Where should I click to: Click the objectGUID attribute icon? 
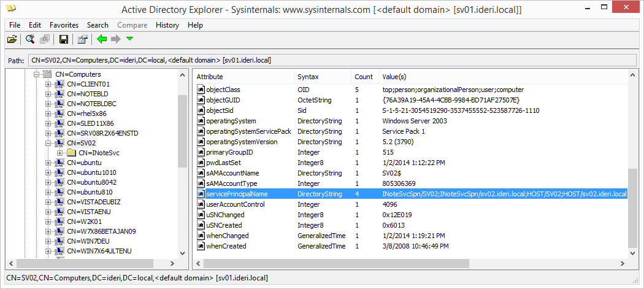click(201, 100)
